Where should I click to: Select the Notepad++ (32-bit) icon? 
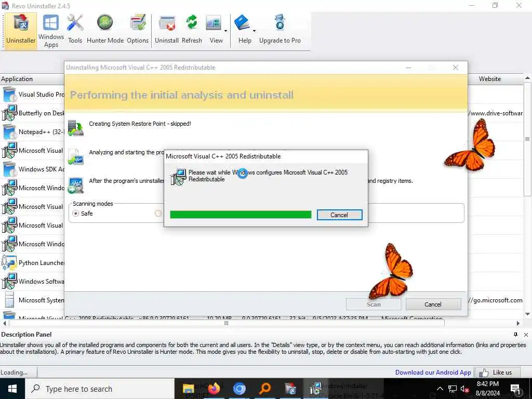tap(9, 131)
